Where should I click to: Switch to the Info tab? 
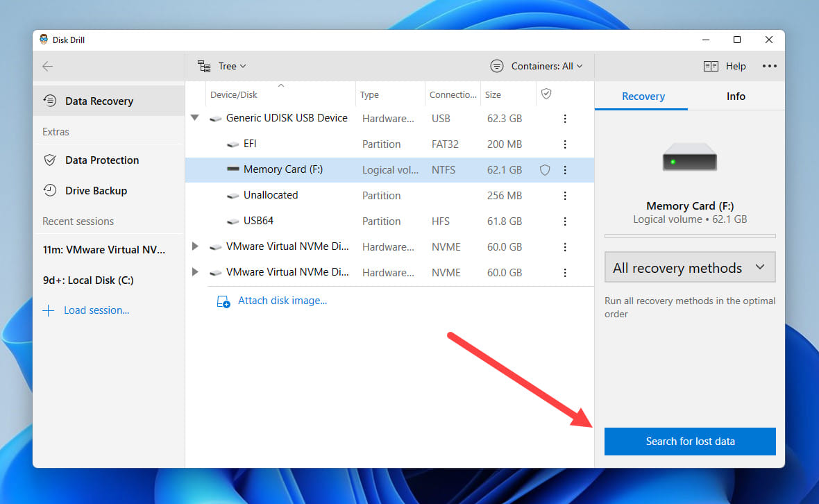[x=736, y=96]
